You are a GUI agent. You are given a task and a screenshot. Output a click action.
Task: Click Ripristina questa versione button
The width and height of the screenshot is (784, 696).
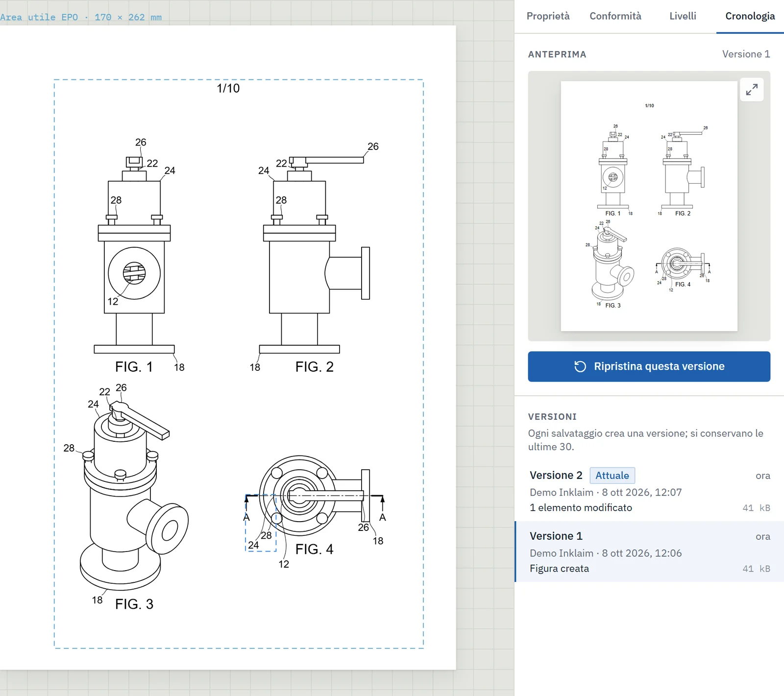click(649, 366)
